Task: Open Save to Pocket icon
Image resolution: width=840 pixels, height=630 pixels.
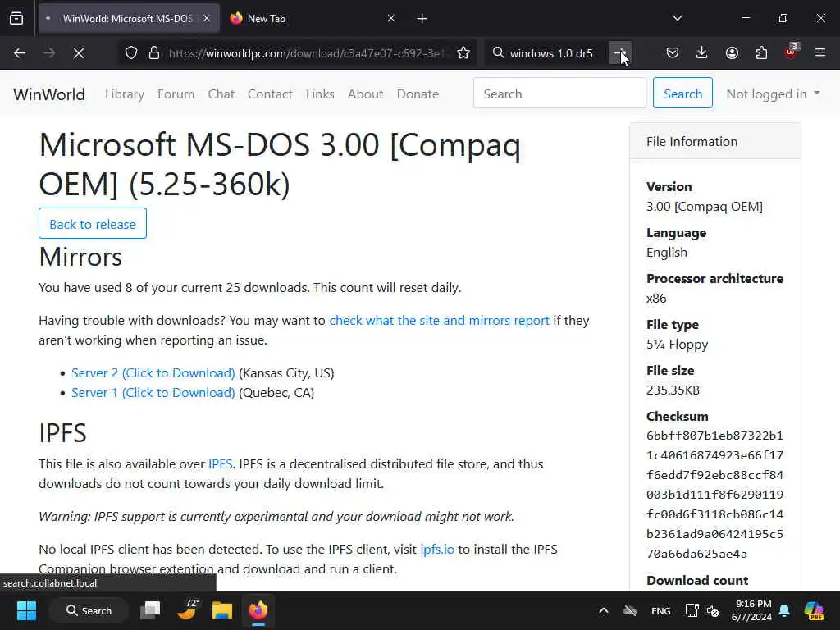Action: (x=673, y=53)
